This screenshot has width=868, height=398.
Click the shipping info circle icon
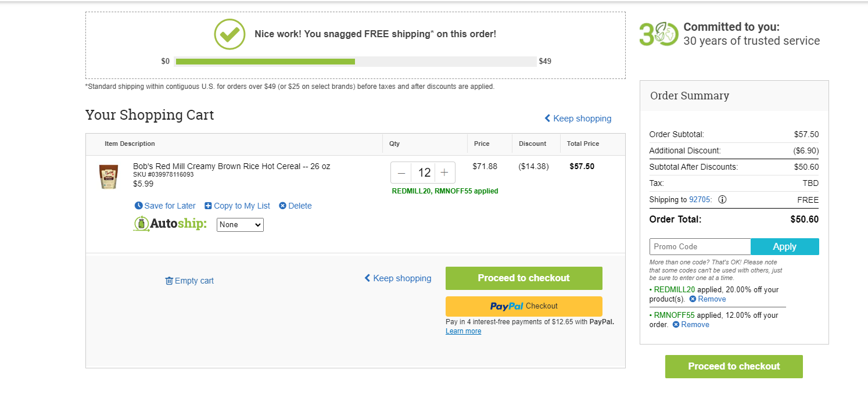[722, 199]
